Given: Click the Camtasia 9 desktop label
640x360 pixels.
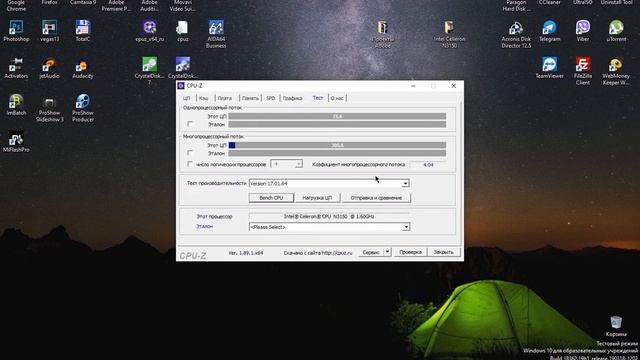Looking at the screenshot, I should click(x=83, y=2).
